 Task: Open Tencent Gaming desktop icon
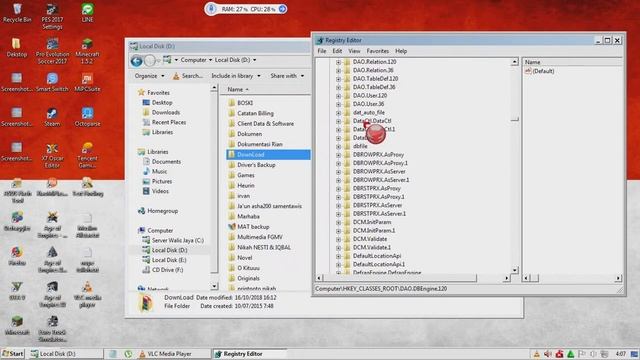point(87,155)
